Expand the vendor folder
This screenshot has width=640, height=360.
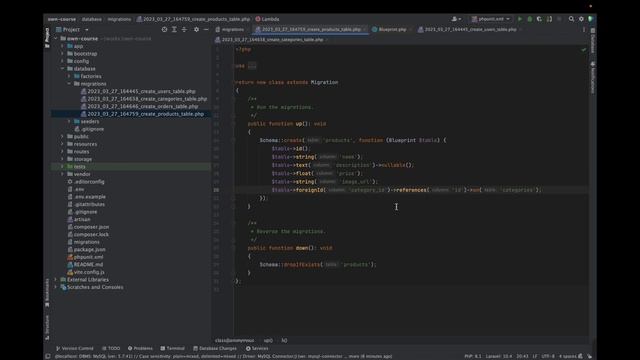62,174
